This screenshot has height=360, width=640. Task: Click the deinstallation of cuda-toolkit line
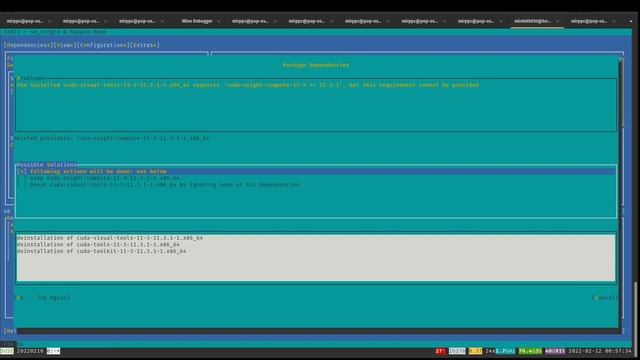click(102, 251)
